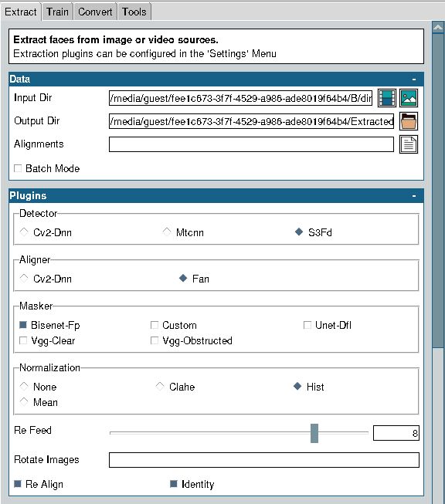445x504 pixels.
Task: Select S3Fd detector option
Action: click(298, 232)
